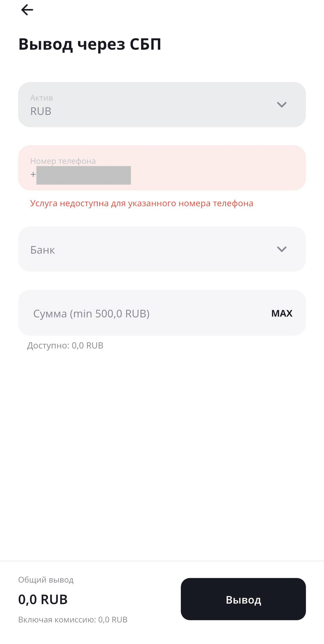Viewport: 324px width, 644px height.
Task: Click the Вывод через СБП page title
Action: click(x=90, y=44)
